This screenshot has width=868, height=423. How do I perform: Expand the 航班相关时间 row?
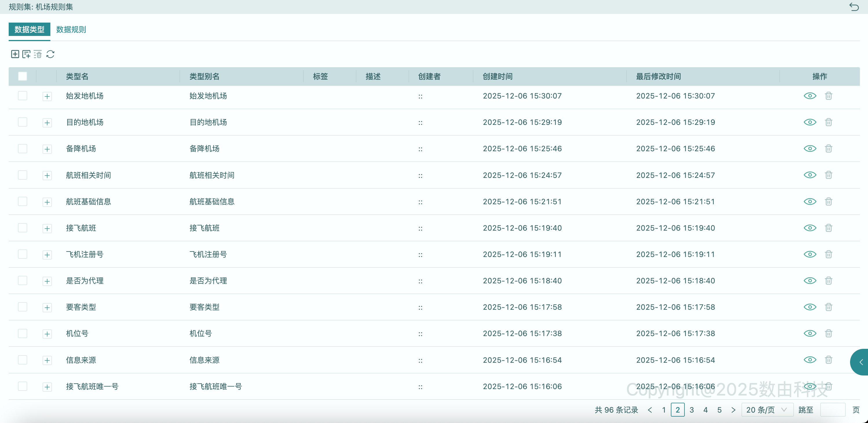(x=47, y=175)
